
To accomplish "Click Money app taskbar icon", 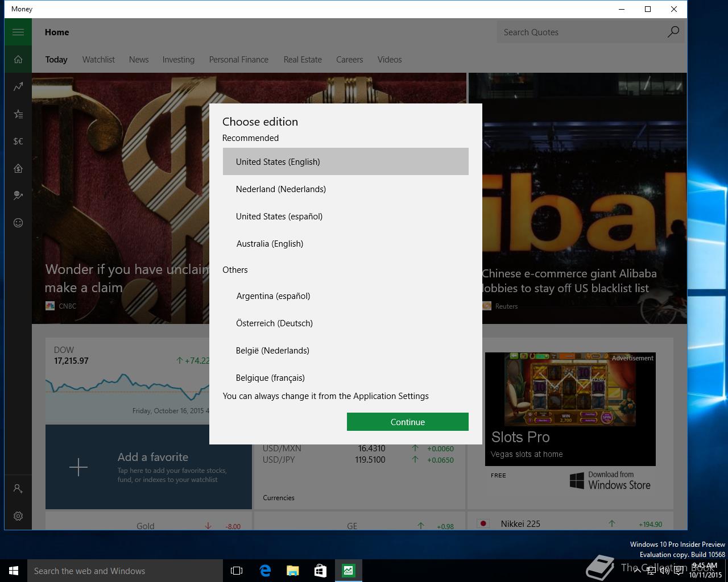I will click(x=348, y=571).
